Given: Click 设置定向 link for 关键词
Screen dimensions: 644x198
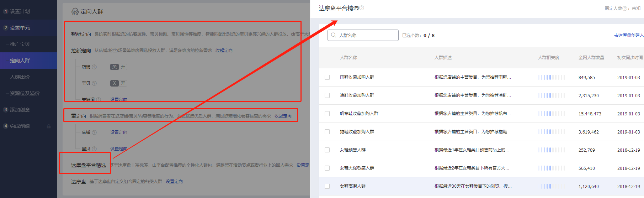Looking at the screenshot, I should point(119,100).
